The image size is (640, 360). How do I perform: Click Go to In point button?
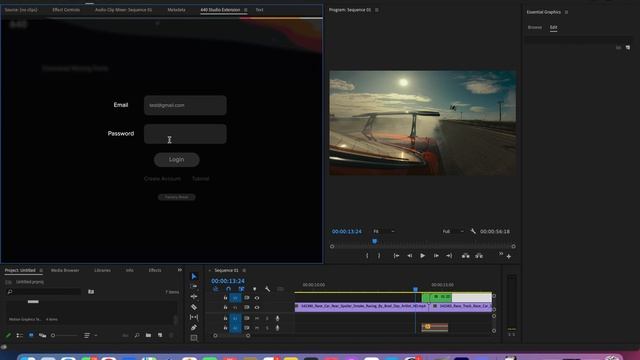point(396,256)
